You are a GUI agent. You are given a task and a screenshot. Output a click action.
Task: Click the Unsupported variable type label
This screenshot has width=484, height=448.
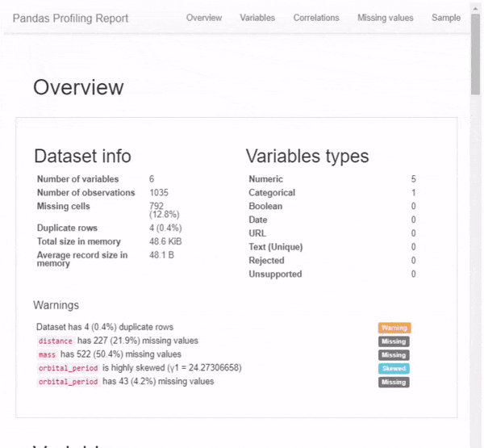tap(275, 274)
